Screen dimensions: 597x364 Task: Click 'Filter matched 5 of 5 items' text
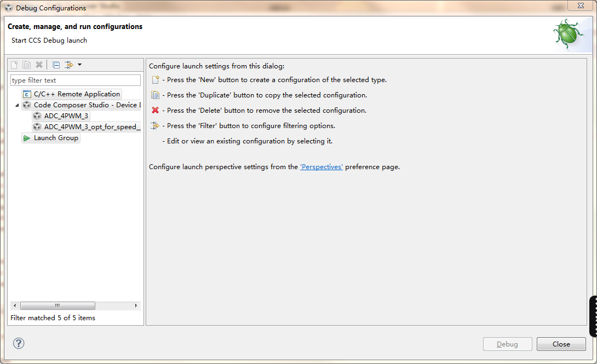[x=53, y=318]
